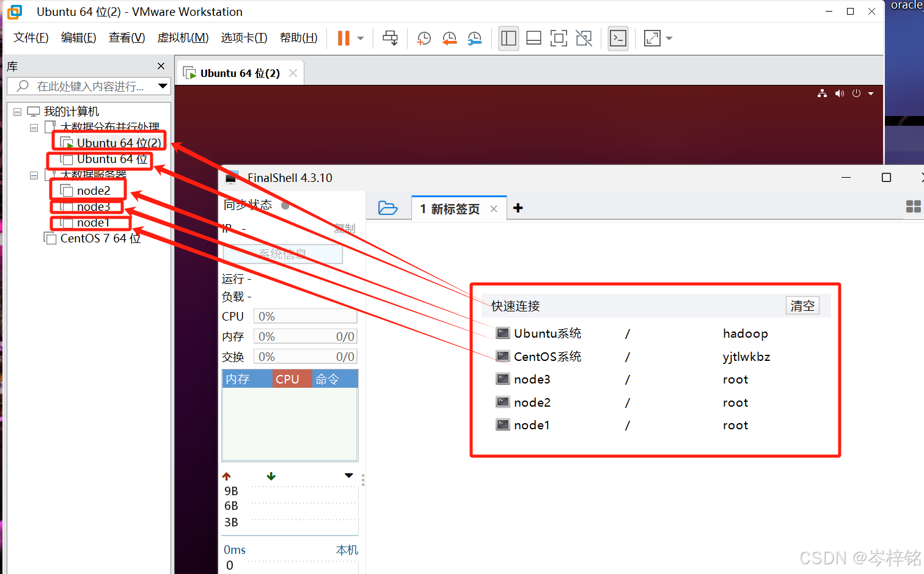
Task: Open the console view toolbar icon
Action: [618, 38]
